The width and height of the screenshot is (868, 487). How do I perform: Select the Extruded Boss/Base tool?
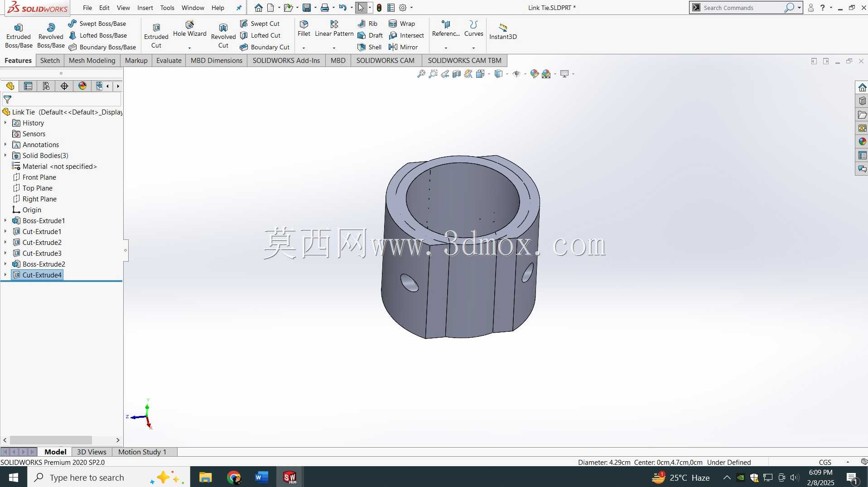pos(19,35)
